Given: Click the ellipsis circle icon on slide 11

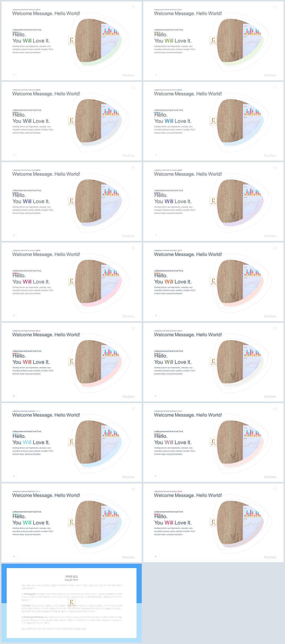Looking at the screenshot, I should 275,328.
